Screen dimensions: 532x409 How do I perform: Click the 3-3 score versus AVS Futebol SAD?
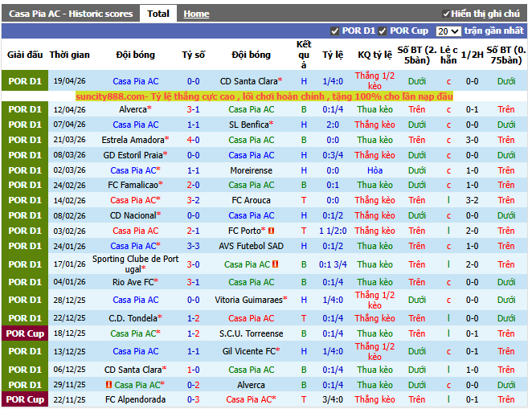pyautogui.click(x=194, y=246)
